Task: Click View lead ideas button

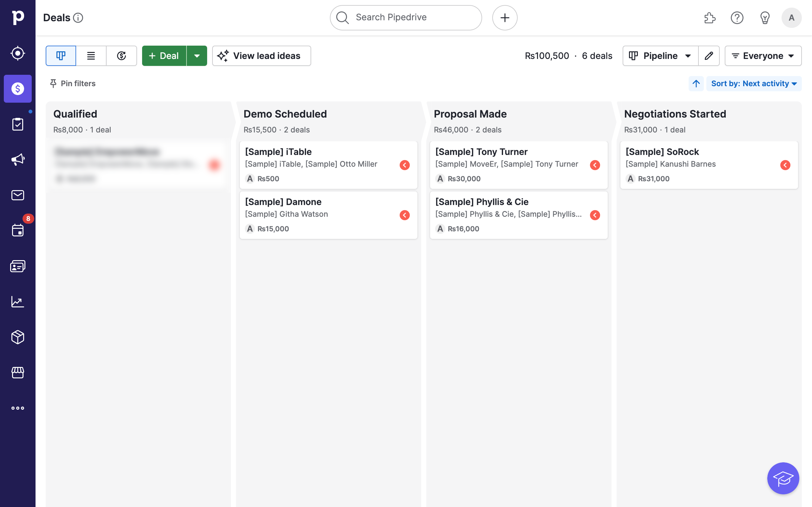Action: tap(261, 56)
